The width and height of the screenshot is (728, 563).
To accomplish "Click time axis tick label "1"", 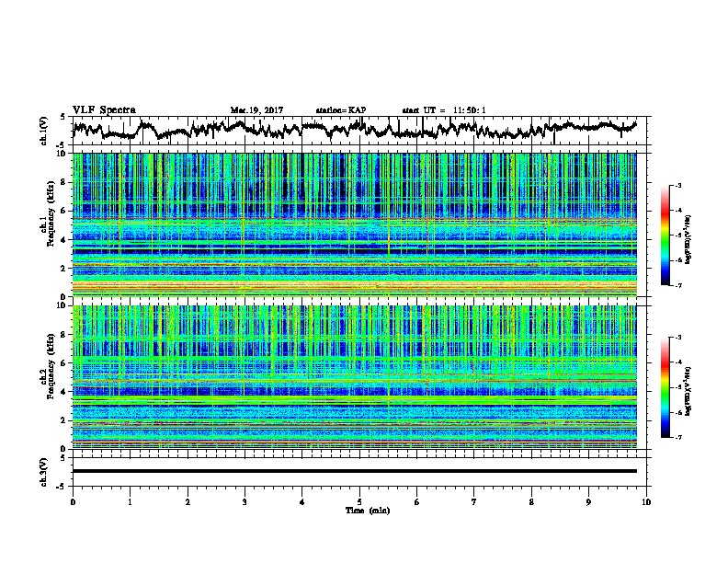I will click(130, 502).
